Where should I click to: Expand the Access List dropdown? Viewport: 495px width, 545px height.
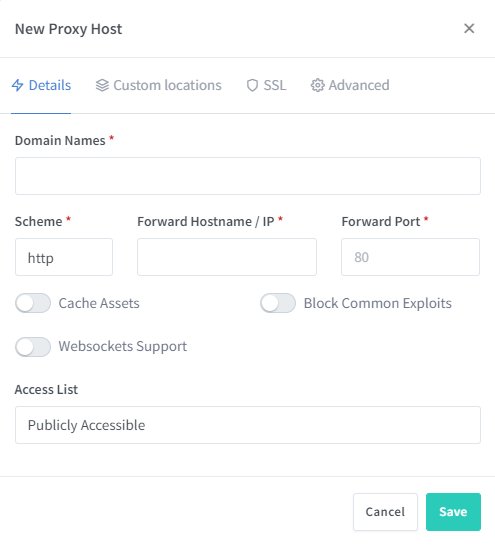point(248,425)
